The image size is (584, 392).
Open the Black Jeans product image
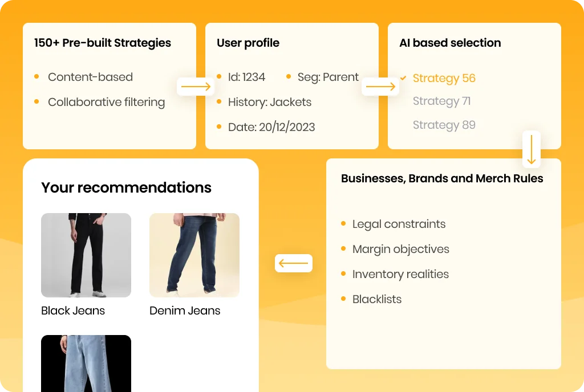[86, 255]
